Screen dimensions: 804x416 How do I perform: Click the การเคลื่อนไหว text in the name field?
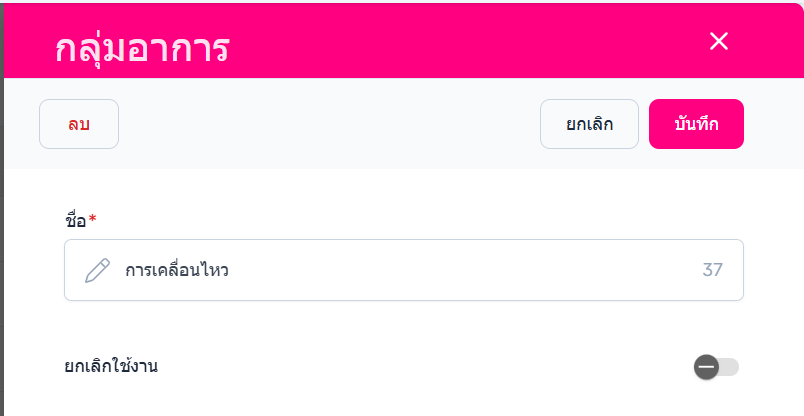pos(177,270)
